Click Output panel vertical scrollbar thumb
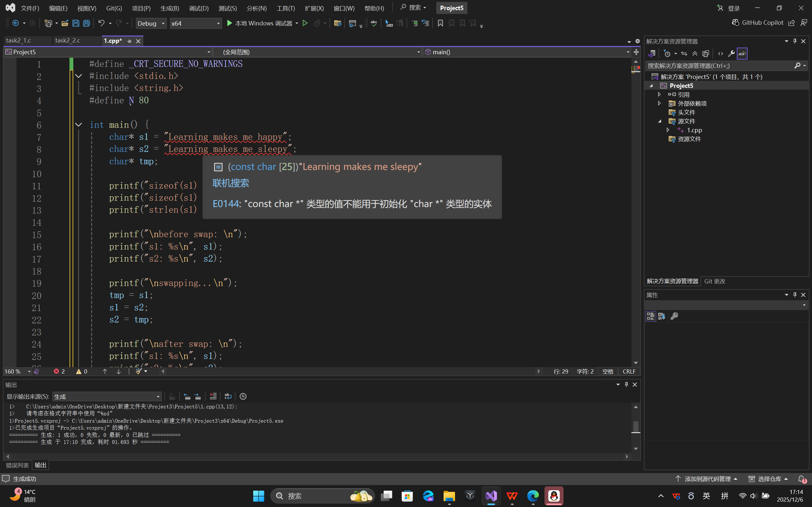 (636, 426)
